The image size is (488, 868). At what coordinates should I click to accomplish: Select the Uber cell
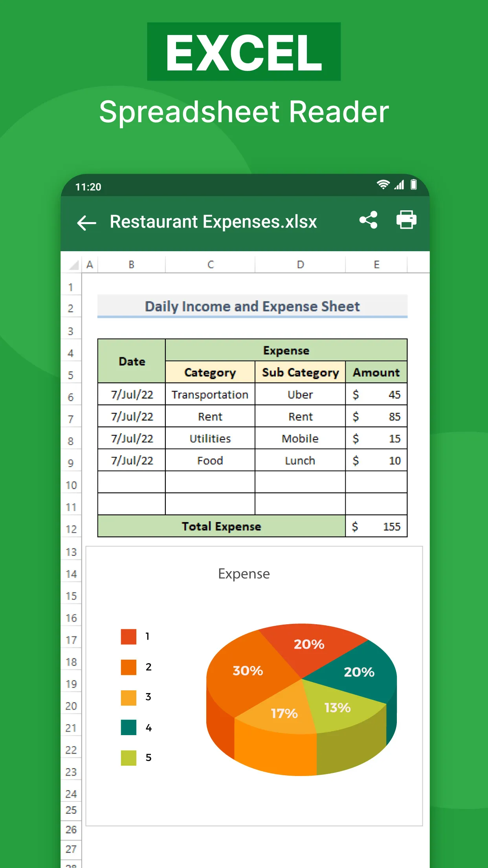[301, 394]
